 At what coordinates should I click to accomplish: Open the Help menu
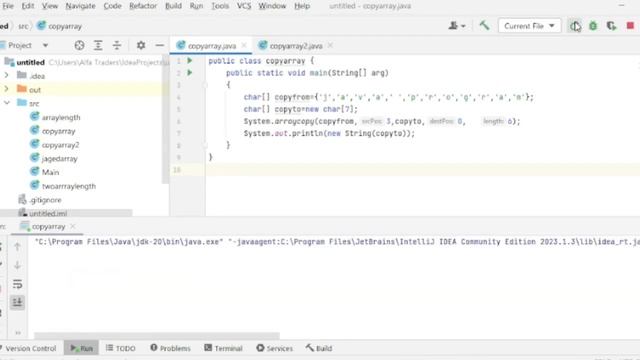[x=302, y=6]
